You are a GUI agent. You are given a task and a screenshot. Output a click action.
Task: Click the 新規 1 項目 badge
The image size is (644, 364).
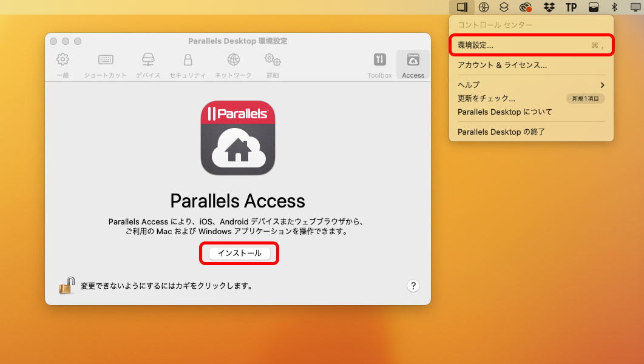click(585, 98)
